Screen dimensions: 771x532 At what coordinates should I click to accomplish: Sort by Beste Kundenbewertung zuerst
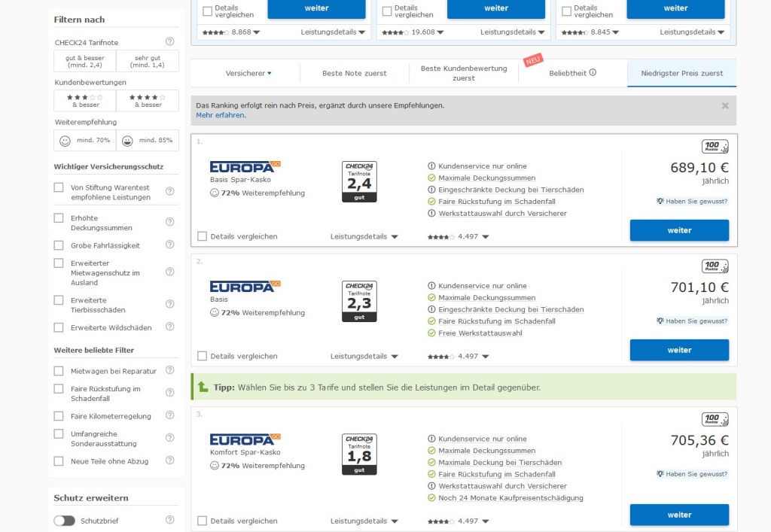coord(464,73)
